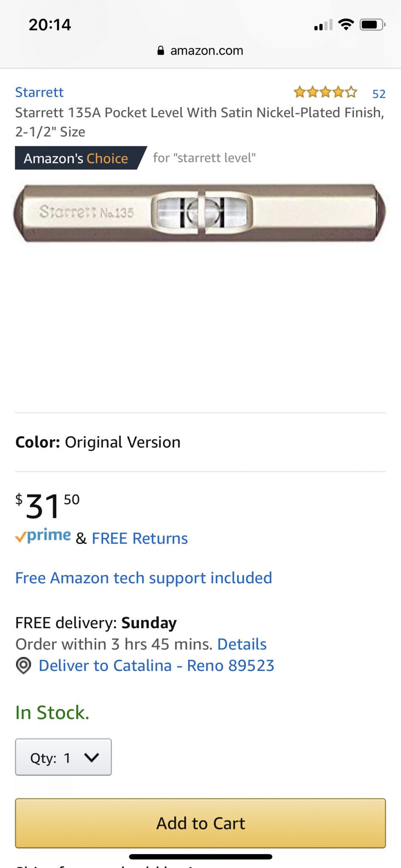Image resolution: width=401 pixels, height=868 pixels.
Task: Tap the home indicator bar at bottom
Action: pyautogui.click(x=200, y=857)
